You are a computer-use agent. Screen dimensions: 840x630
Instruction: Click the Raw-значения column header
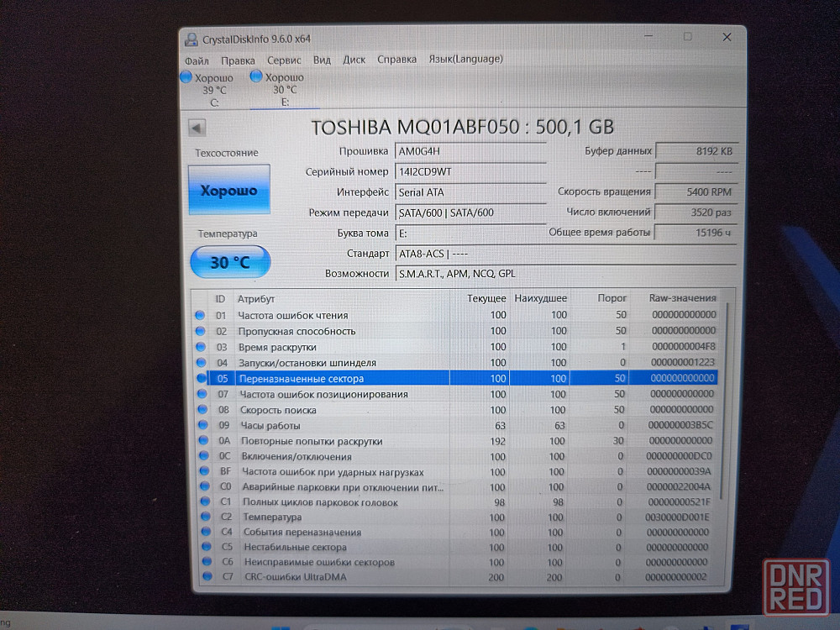[682, 298]
